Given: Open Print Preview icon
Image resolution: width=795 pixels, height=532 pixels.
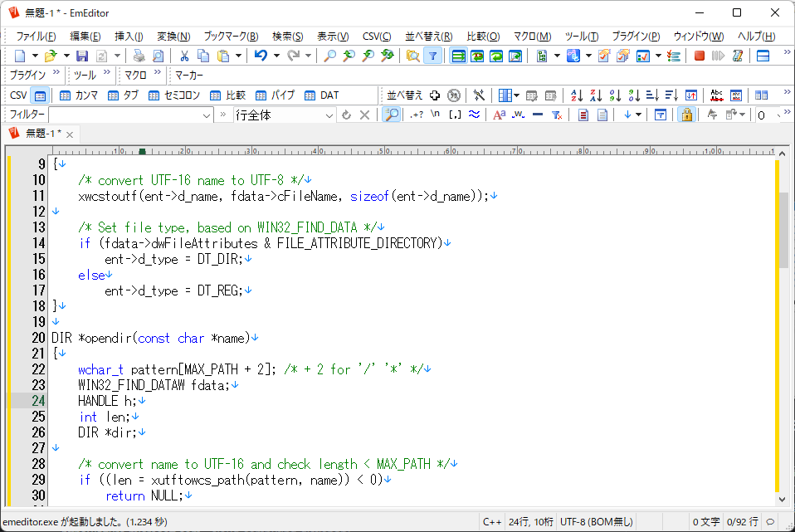Looking at the screenshot, I should pos(159,56).
